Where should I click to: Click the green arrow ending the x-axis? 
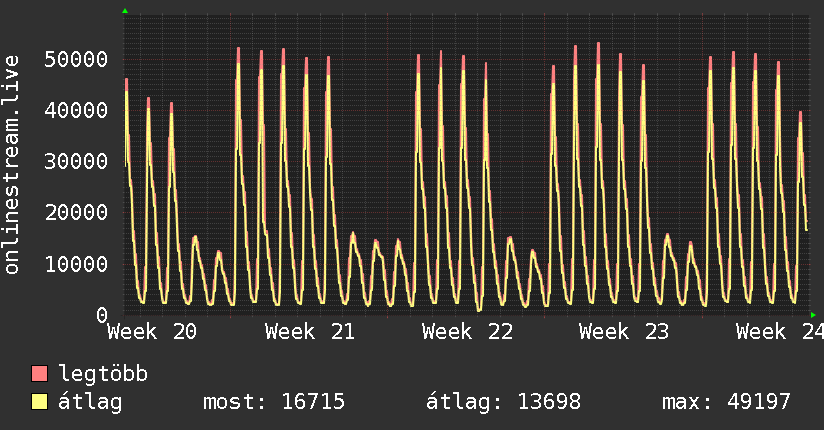pos(813,315)
